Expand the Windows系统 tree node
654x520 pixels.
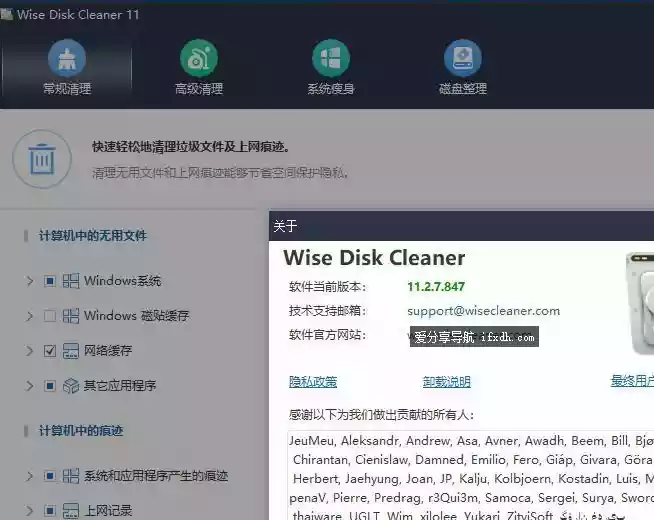coord(30,281)
